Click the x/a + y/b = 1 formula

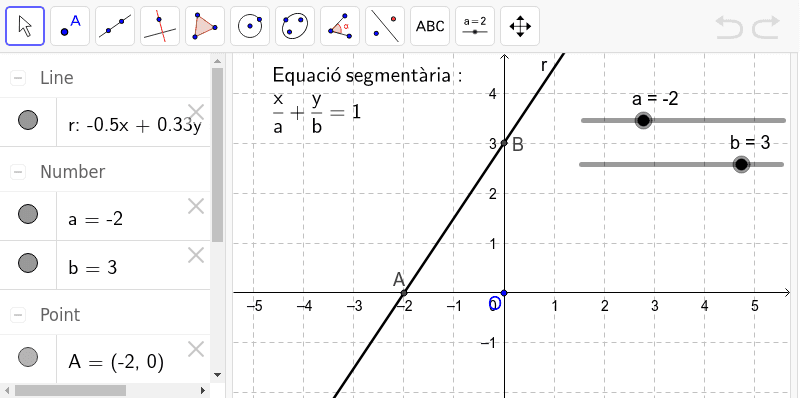317,113
